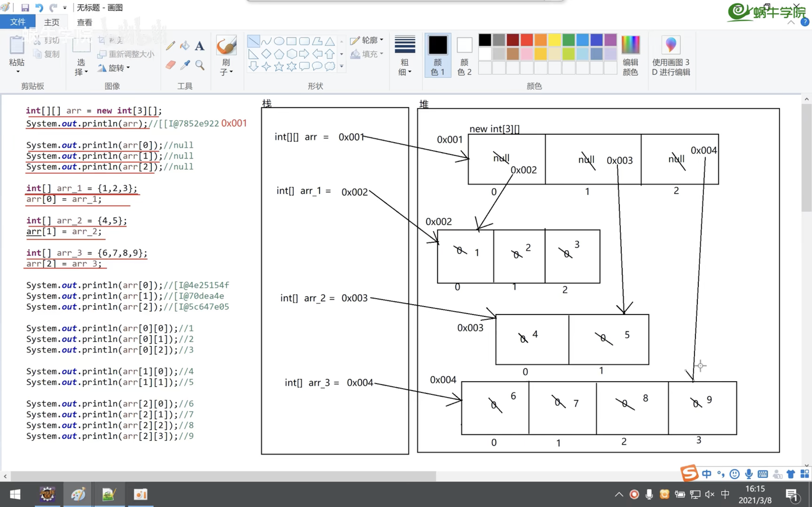Image resolution: width=812 pixels, height=507 pixels.
Task: Click the Save icon in title bar
Action: click(x=25, y=7)
